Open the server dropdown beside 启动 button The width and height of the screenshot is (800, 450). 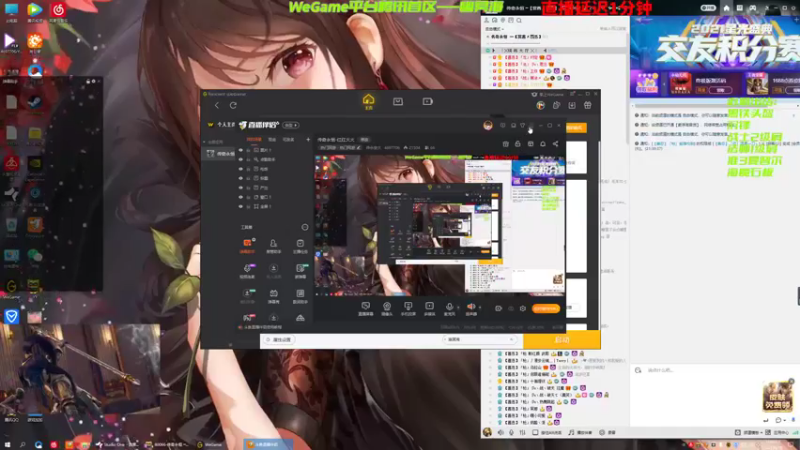pyautogui.click(x=479, y=339)
